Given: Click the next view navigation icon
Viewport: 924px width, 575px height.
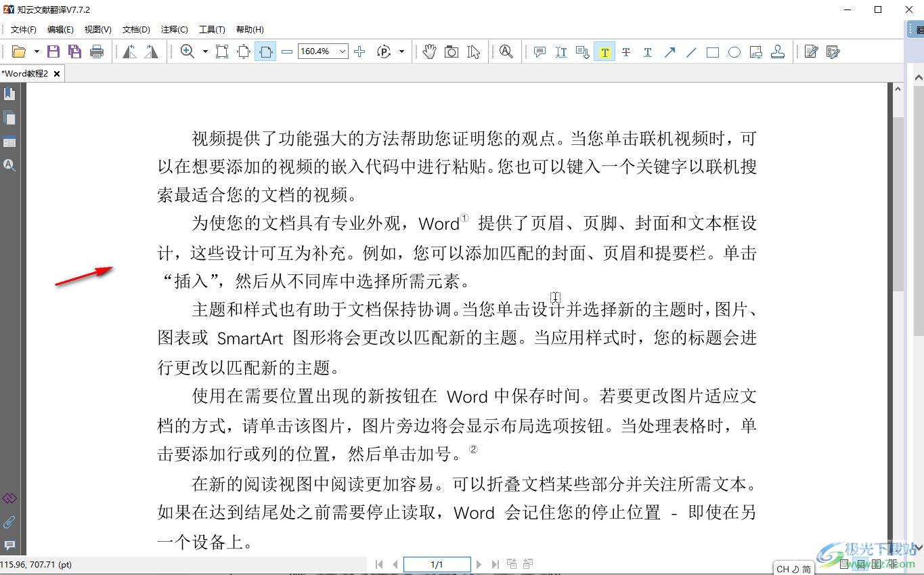Looking at the screenshot, I should [528, 563].
